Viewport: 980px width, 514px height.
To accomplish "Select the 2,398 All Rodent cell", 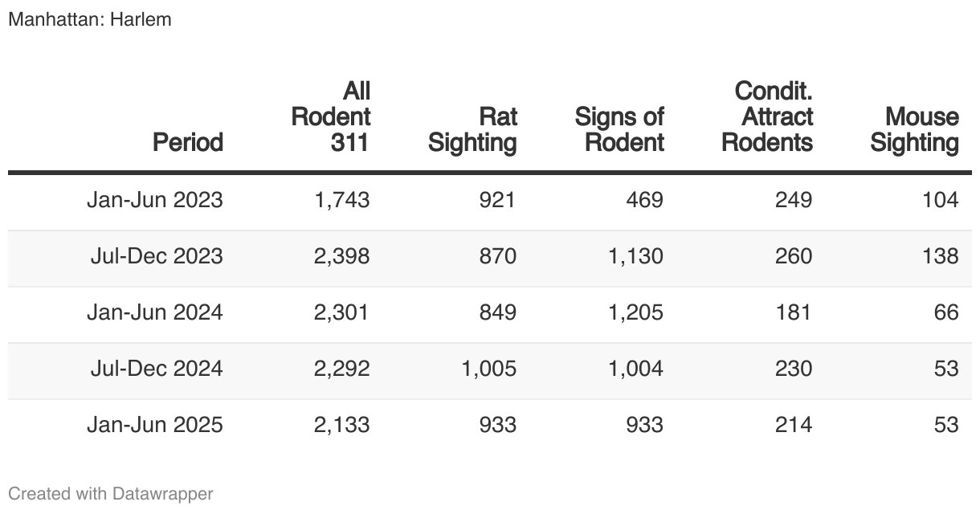I will [x=342, y=255].
